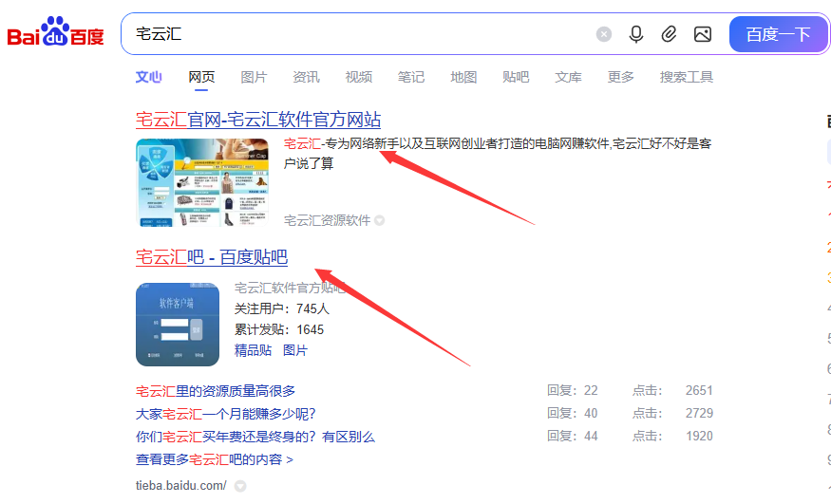Select the 网页 tab

click(201, 77)
